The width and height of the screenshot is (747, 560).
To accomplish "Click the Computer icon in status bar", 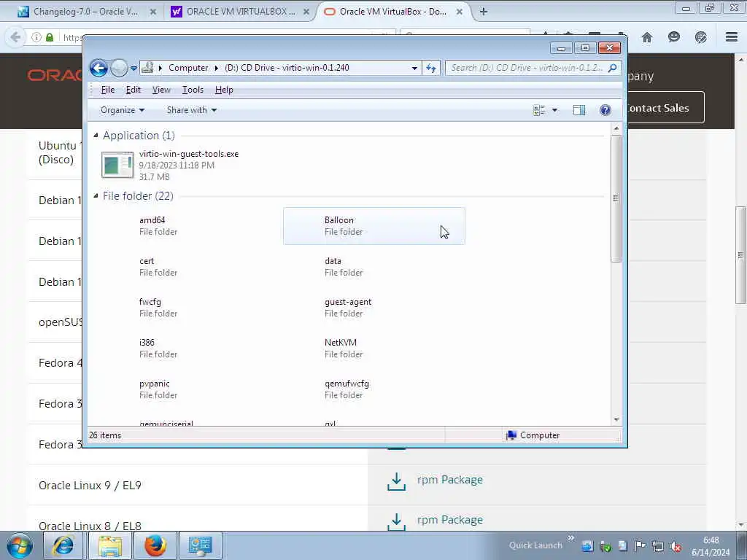I will click(x=511, y=435).
